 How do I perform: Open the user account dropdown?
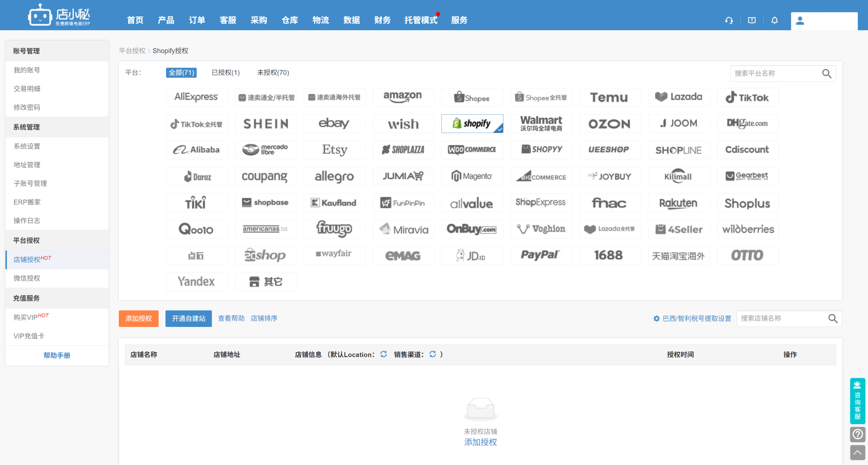[824, 21]
